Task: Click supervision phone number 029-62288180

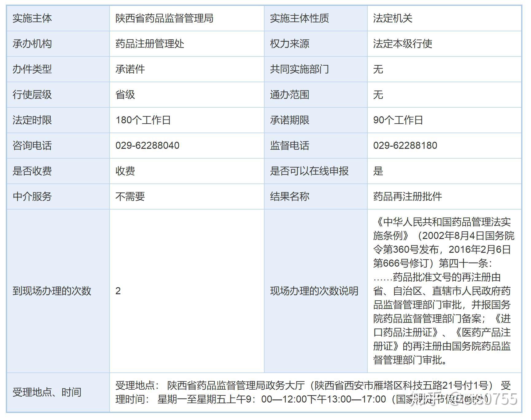Action: [405, 145]
